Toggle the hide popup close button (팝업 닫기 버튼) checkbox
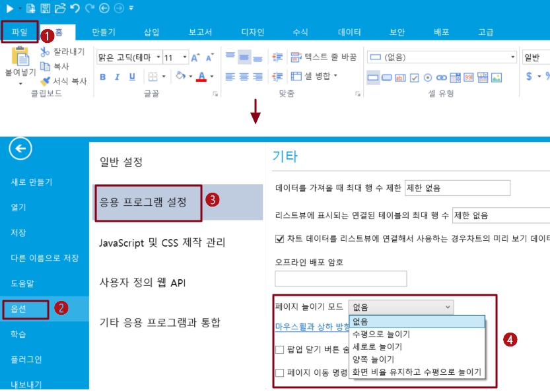This screenshot has width=550, height=392. (280, 350)
